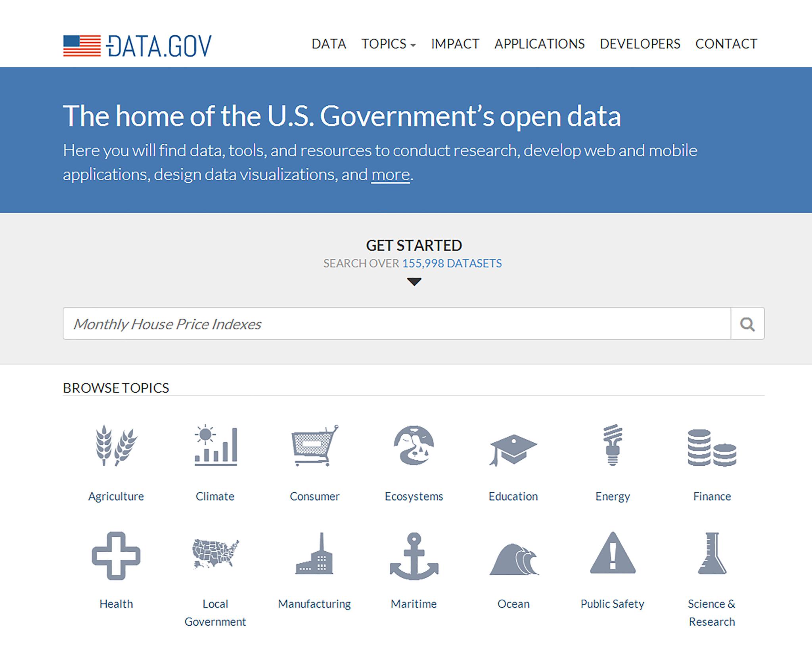Select the Public Safety warning triangle icon
The height and width of the screenshot is (646, 812).
(613, 554)
